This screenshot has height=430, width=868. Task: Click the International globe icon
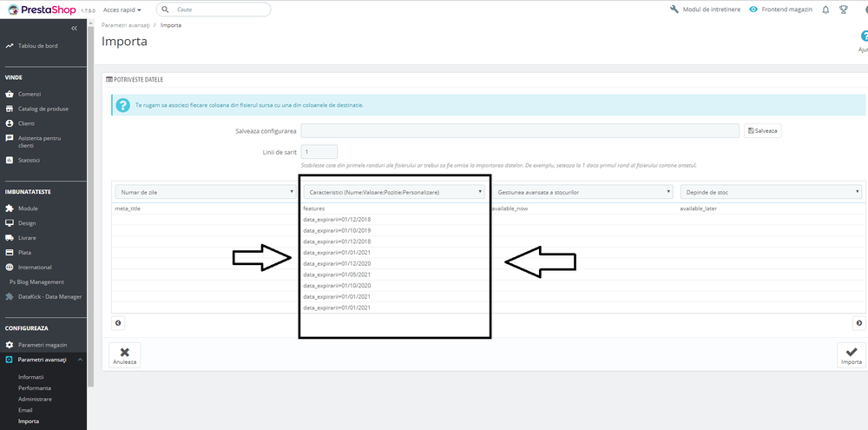click(9, 267)
